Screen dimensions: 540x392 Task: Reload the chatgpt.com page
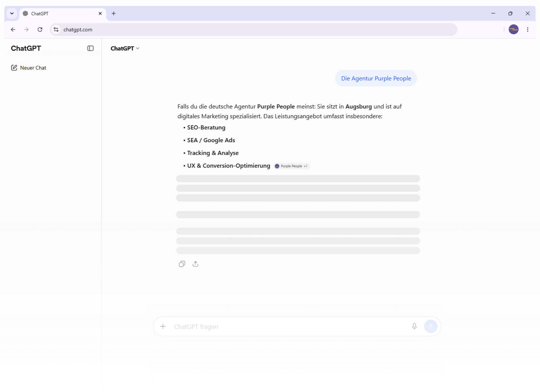pyautogui.click(x=40, y=30)
